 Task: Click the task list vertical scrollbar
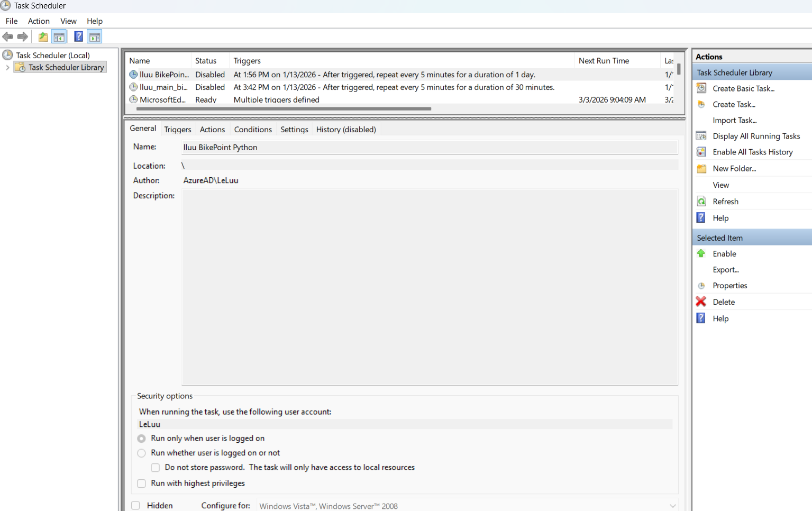pos(679,70)
